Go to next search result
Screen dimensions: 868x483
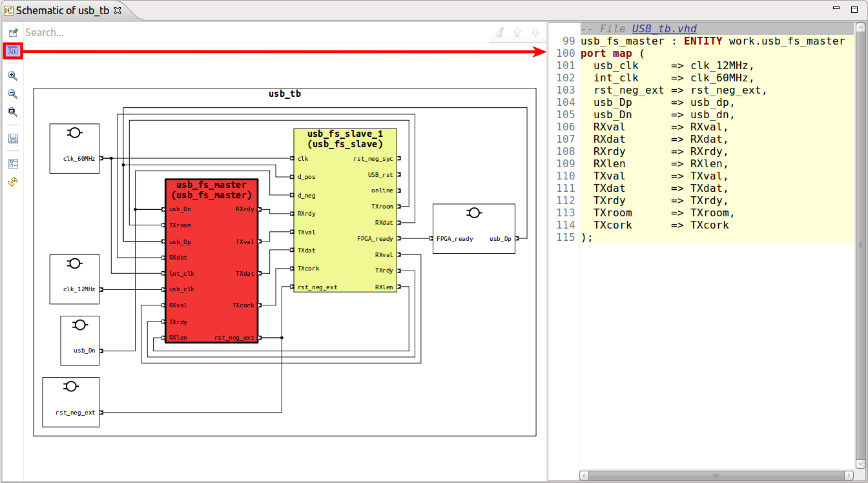pyautogui.click(x=534, y=32)
